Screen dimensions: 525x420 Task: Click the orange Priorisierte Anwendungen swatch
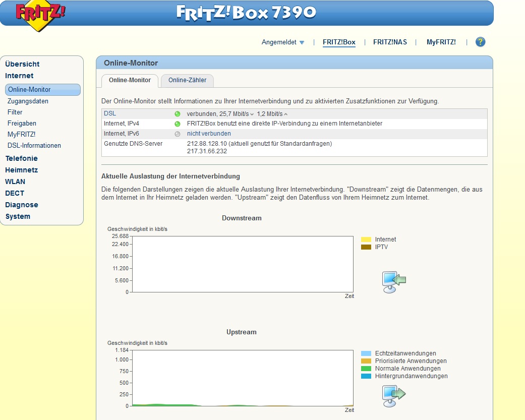[366, 361]
